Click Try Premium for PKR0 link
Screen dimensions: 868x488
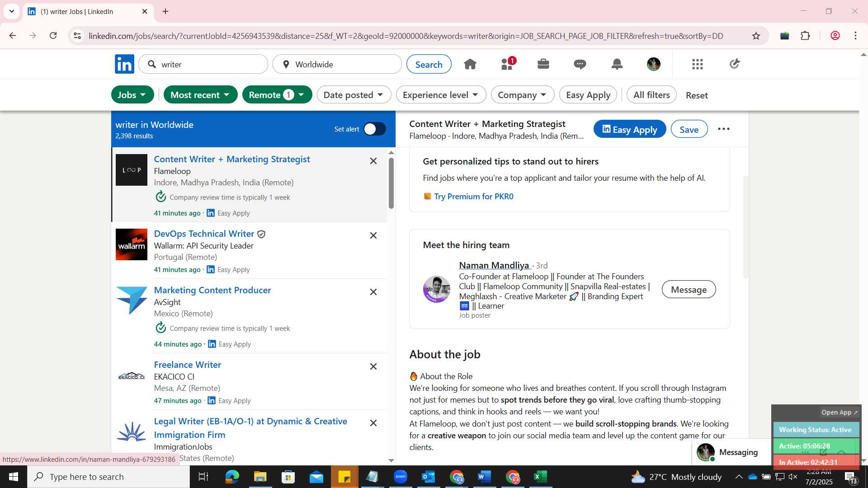[x=473, y=197]
